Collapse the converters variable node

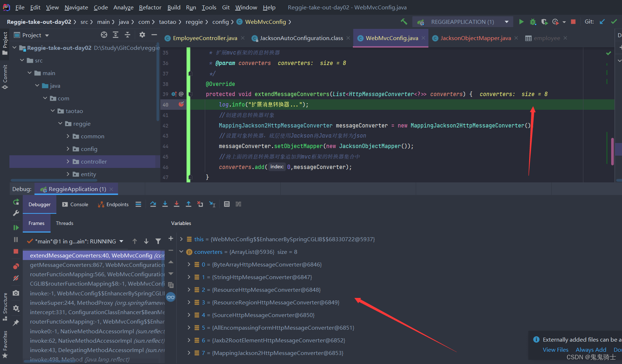[x=181, y=252]
